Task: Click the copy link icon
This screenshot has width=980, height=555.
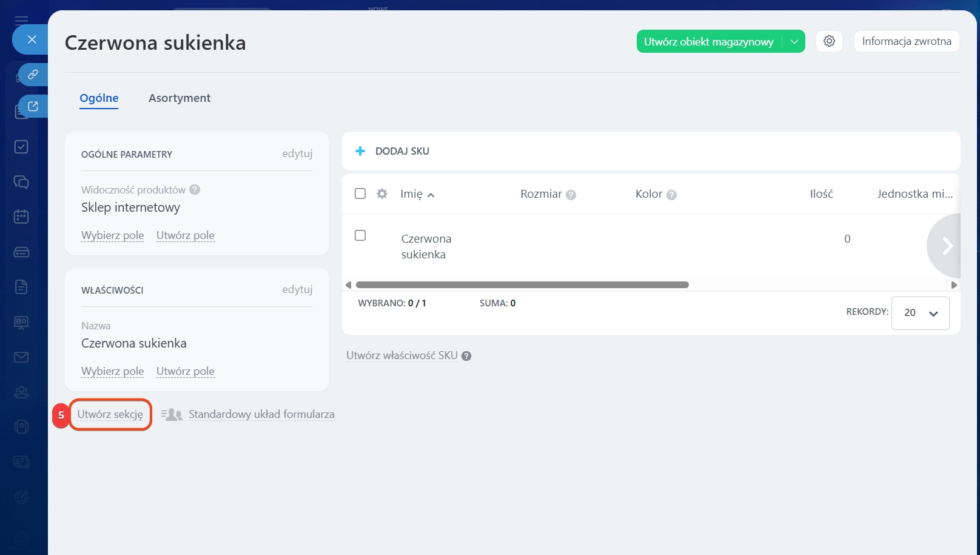Action: pos(33,75)
